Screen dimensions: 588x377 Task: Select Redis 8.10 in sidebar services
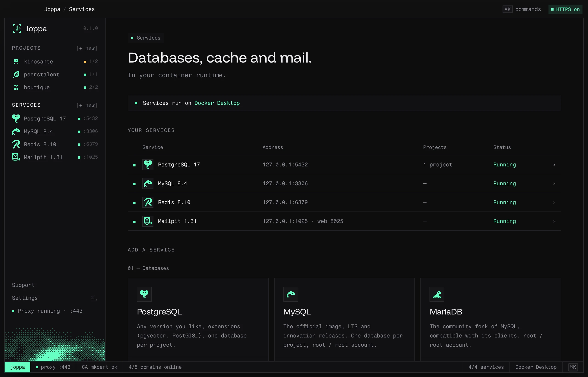click(x=55, y=144)
